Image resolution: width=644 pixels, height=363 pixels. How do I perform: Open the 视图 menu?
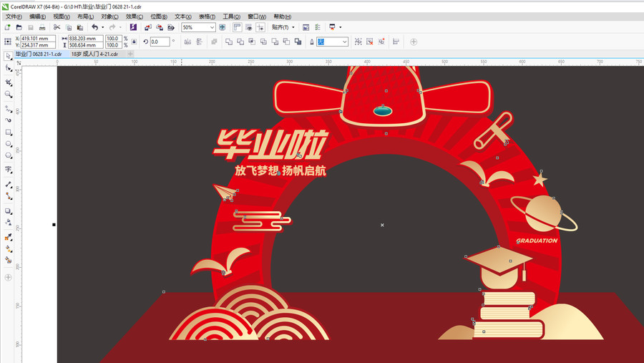click(x=62, y=16)
